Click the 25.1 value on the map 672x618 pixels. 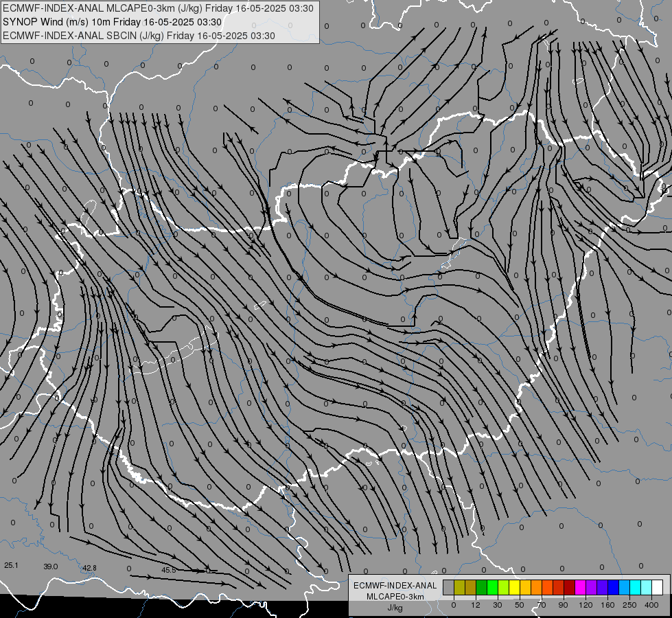11,565
